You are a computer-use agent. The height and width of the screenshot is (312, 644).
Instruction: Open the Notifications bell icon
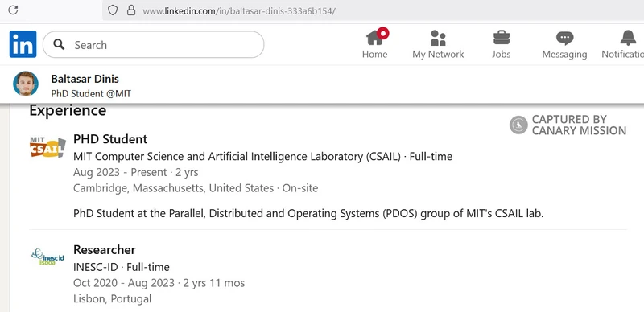(628, 38)
